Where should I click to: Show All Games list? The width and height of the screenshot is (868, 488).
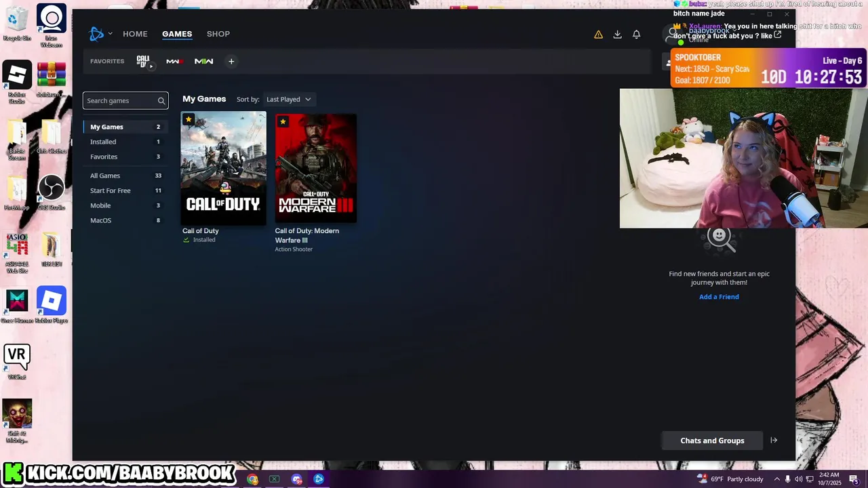click(x=125, y=176)
